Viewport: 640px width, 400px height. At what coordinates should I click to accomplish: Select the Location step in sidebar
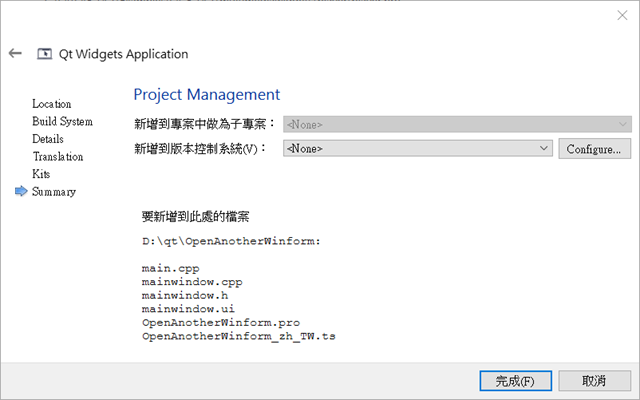52,104
